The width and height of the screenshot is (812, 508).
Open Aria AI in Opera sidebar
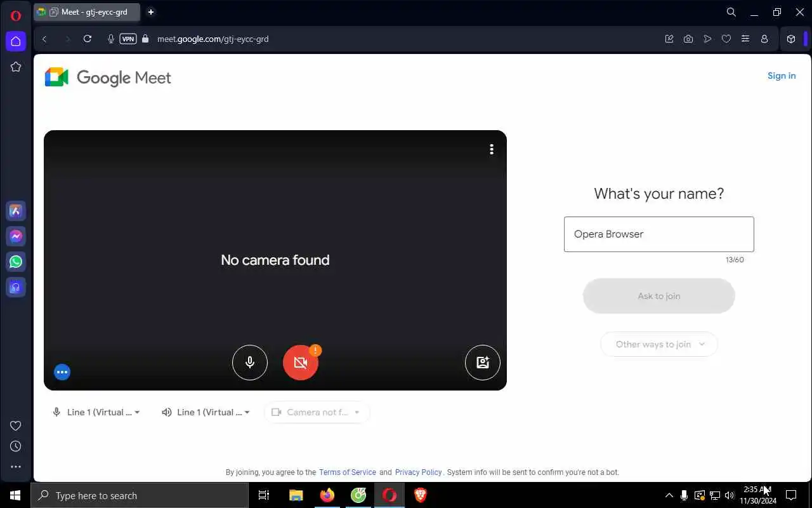click(x=16, y=211)
